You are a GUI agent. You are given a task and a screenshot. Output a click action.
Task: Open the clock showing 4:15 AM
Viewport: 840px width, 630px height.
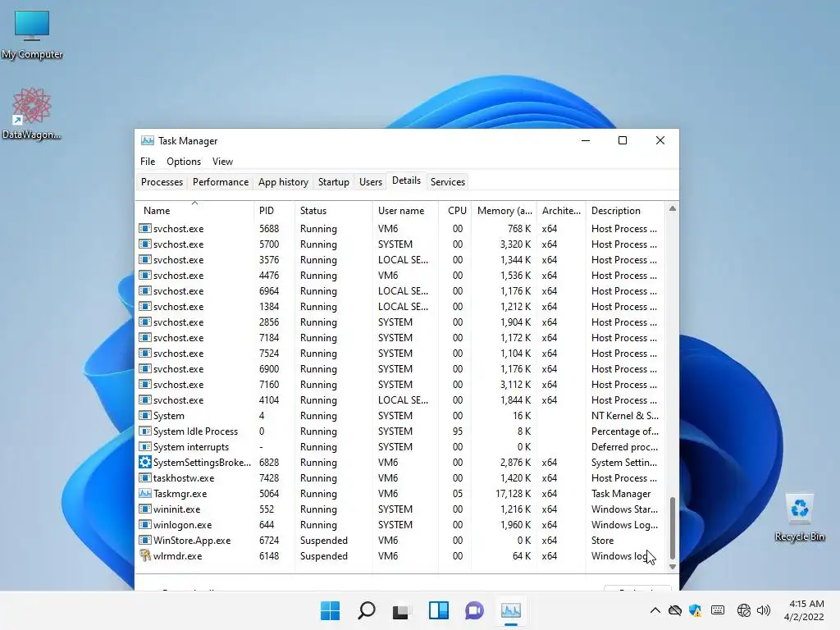pyautogui.click(x=806, y=604)
